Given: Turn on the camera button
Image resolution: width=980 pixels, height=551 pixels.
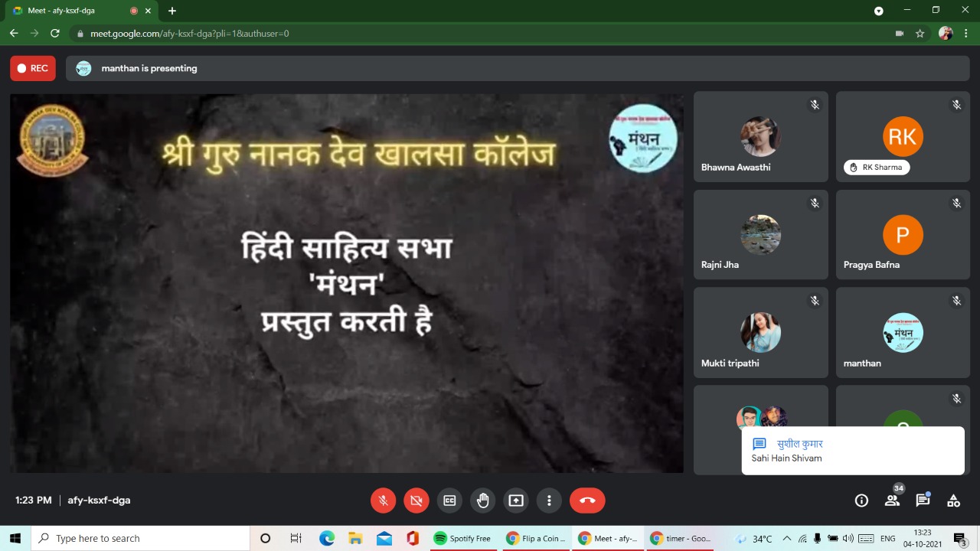Looking at the screenshot, I should (x=416, y=500).
